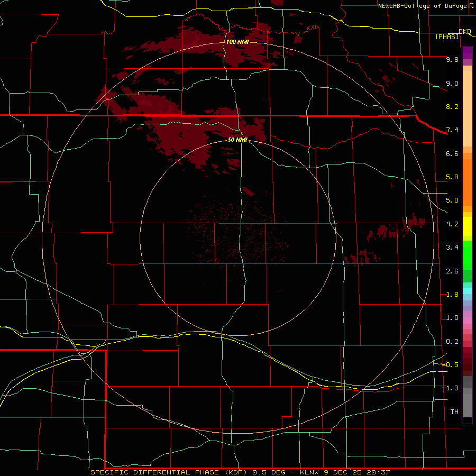
Task: Click the 3.4 value on the scale
Action: point(452,248)
